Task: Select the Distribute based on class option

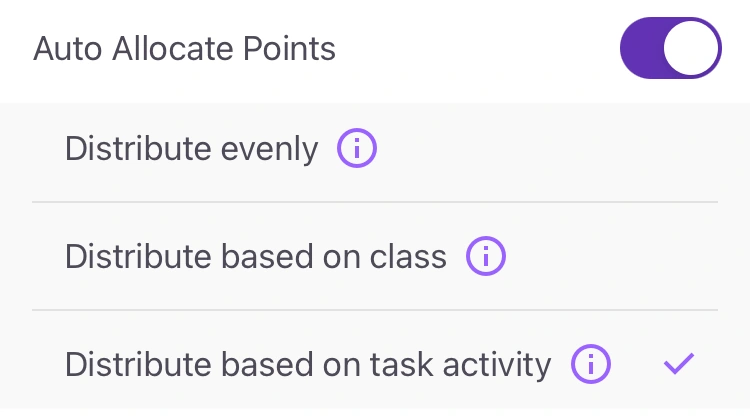Action: point(255,258)
